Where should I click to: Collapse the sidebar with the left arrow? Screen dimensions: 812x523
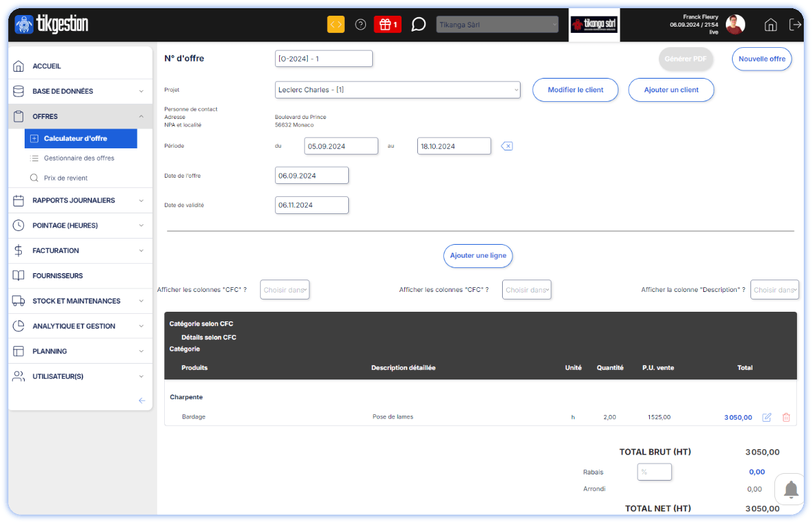coord(142,401)
